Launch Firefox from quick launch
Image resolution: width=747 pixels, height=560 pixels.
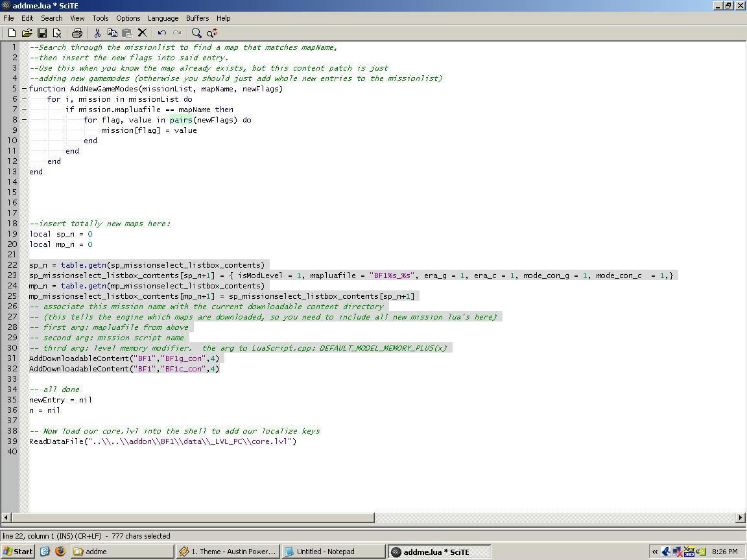coord(60,552)
